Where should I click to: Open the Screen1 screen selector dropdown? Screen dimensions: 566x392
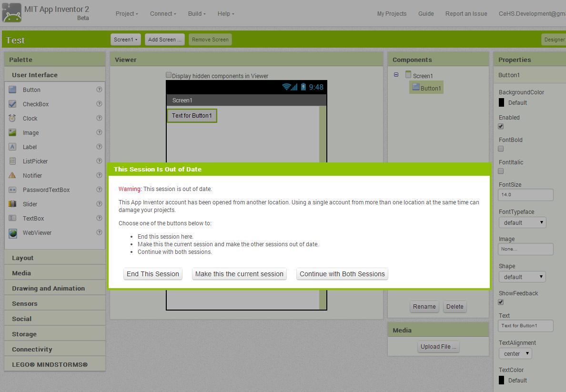[126, 40]
